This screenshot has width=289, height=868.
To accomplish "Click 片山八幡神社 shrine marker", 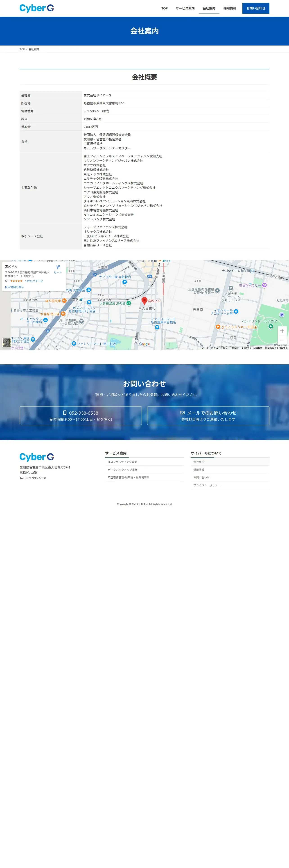I will [x=81, y=322].
